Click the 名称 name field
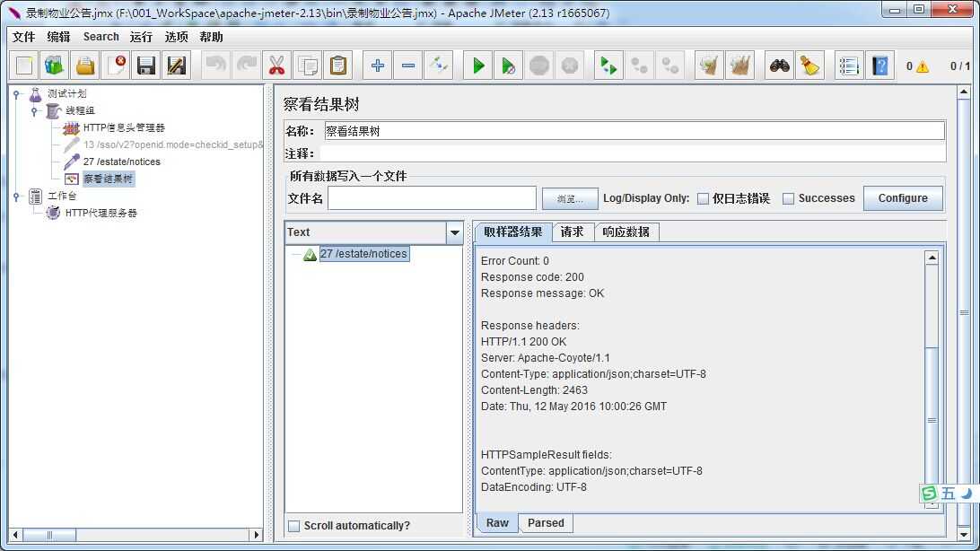The image size is (980, 551). pyautogui.click(x=634, y=131)
